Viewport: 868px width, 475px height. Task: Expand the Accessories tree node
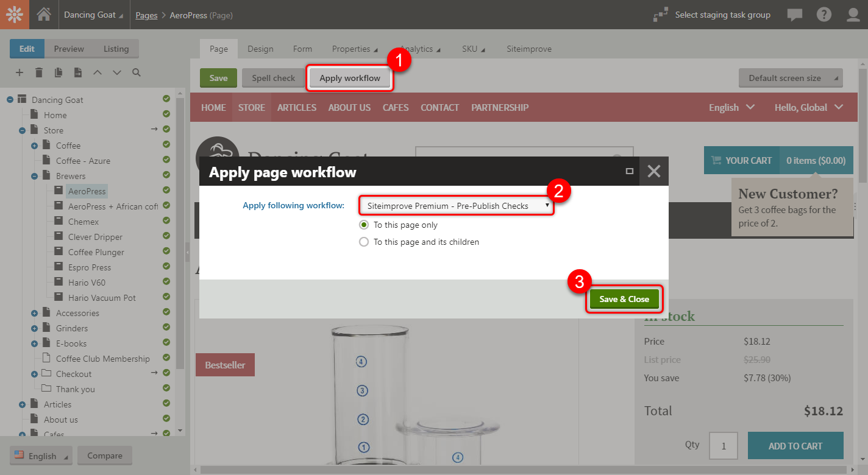pos(34,313)
